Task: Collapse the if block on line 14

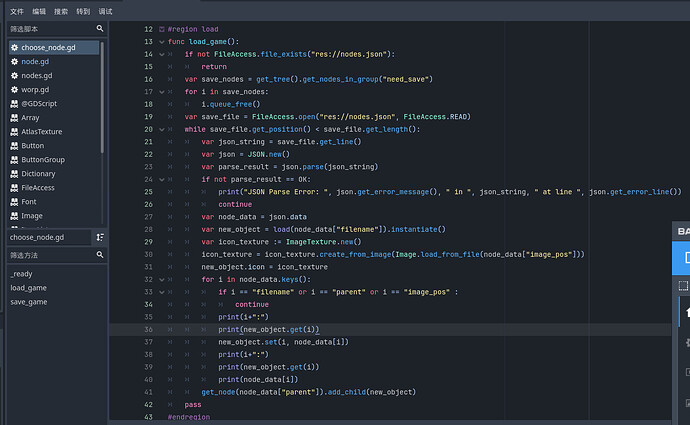Action: pyautogui.click(x=161, y=55)
